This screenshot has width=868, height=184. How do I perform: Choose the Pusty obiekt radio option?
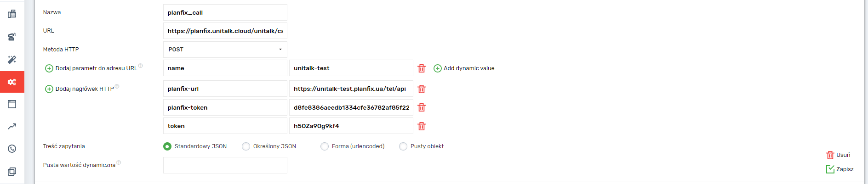[x=403, y=146]
